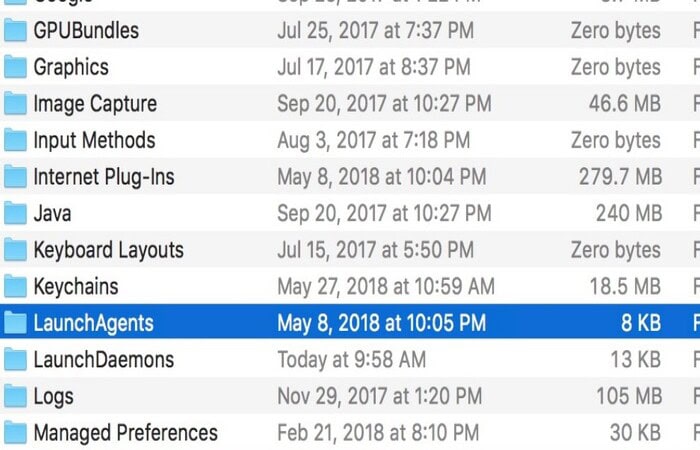
Task: Select Internet Plug-Ins size 279.7 MB
Action: (x=620, y=177)
